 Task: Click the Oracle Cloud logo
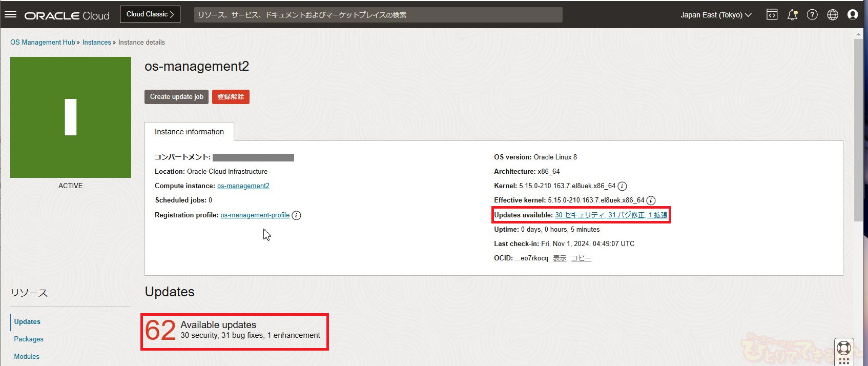[67, 15]
